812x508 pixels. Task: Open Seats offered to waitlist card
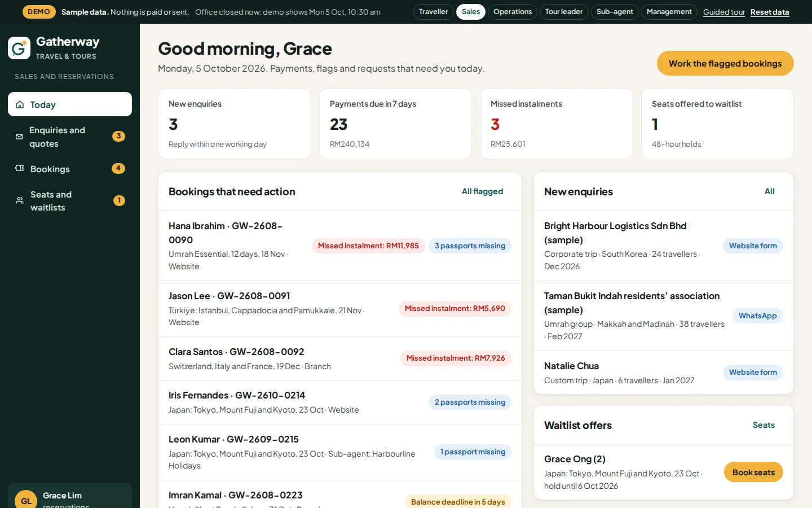[x=717, y=124]
